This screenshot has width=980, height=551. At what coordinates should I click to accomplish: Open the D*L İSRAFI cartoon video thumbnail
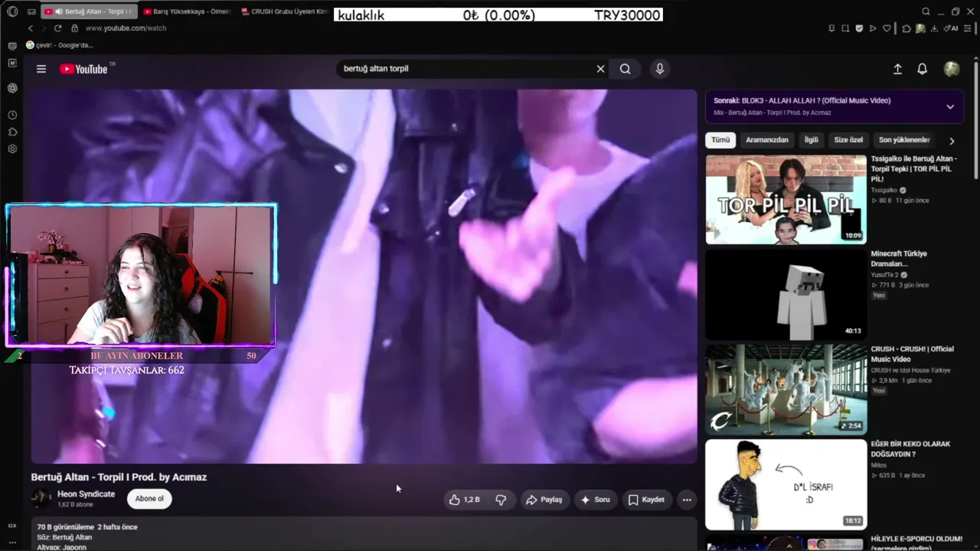point(786,484)
